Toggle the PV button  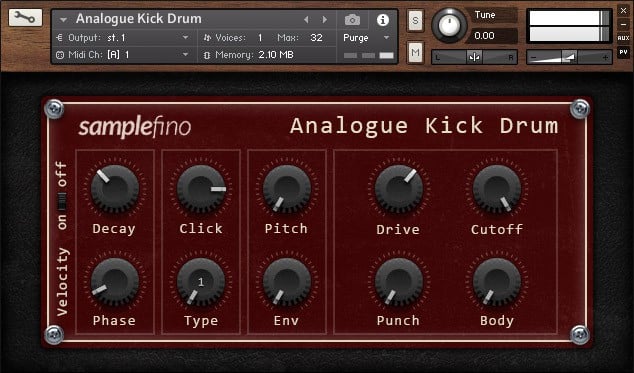(x=623, y=52)
